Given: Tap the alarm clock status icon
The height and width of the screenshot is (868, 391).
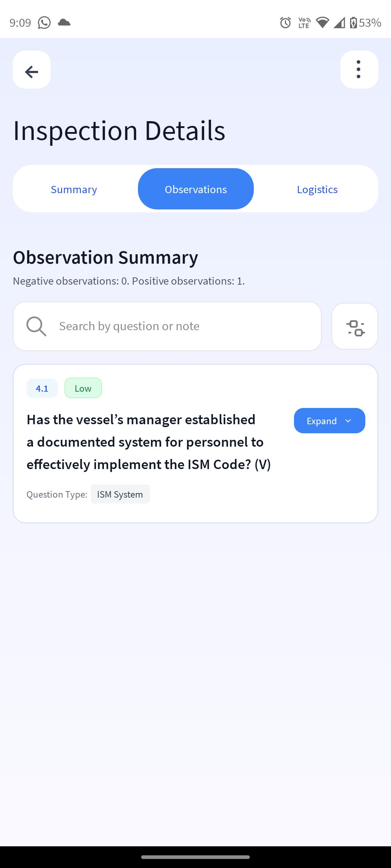Looking at the screenshot, I should click(x=285, y=23).
